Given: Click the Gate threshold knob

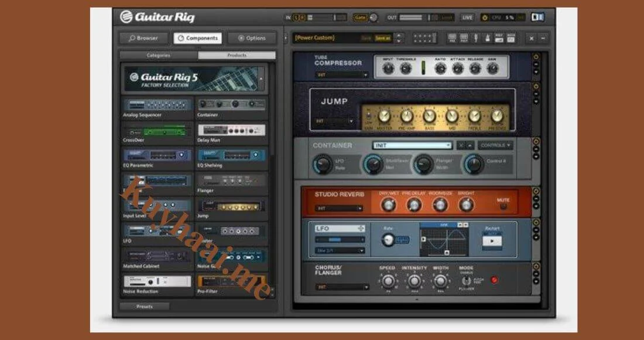Looking at the screenshot, I should 374,17.
